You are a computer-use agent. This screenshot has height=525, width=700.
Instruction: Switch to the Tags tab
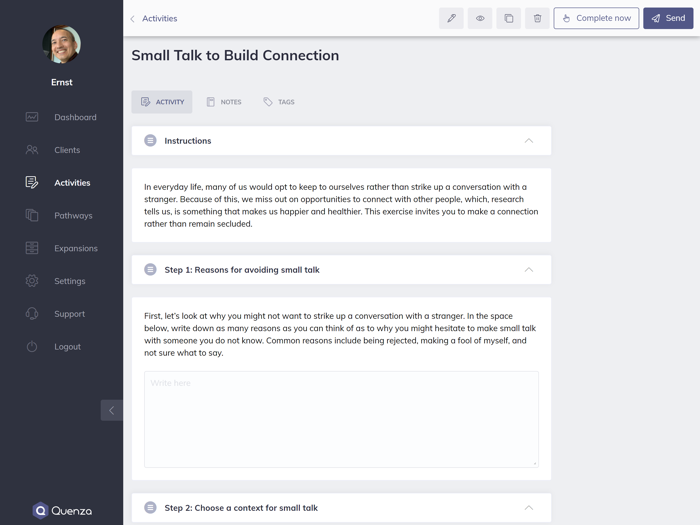(279, 102)
